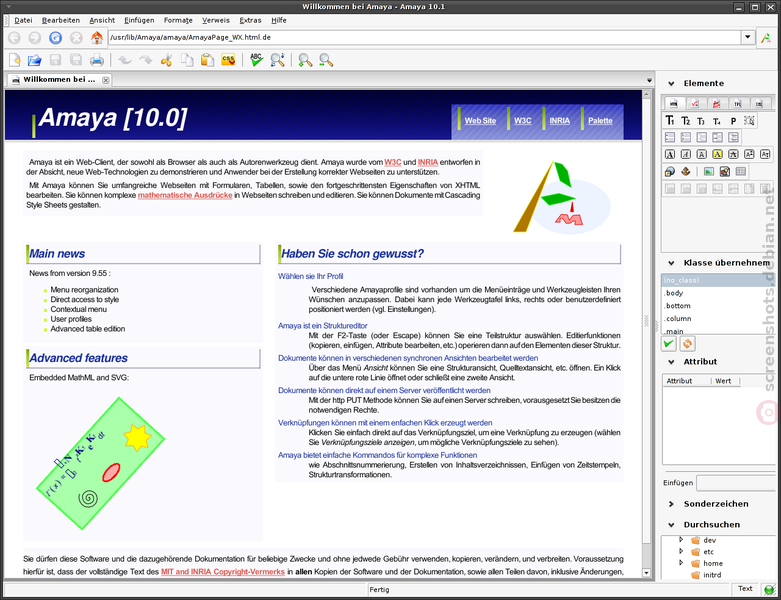Open the Einfügen menu

tap(139, 20)
